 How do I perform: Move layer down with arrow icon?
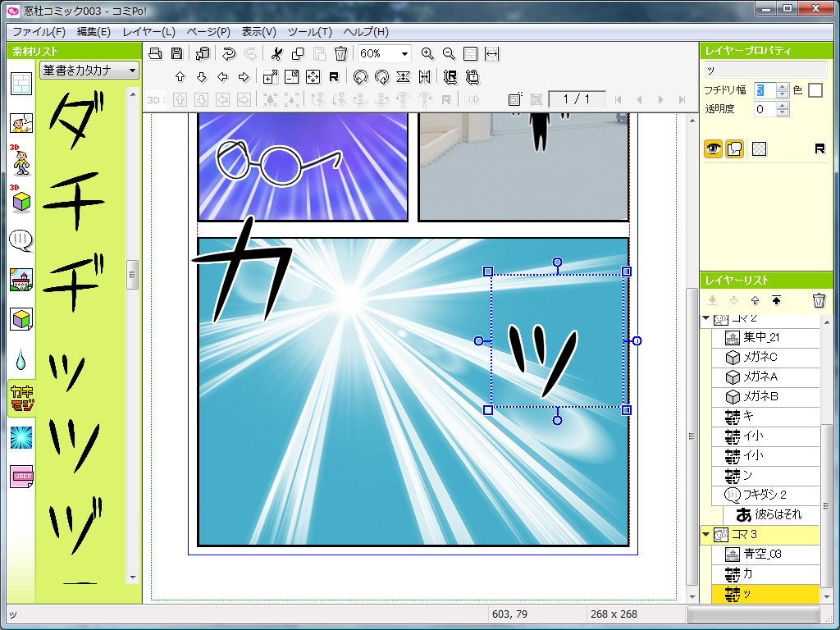[202, 77]
